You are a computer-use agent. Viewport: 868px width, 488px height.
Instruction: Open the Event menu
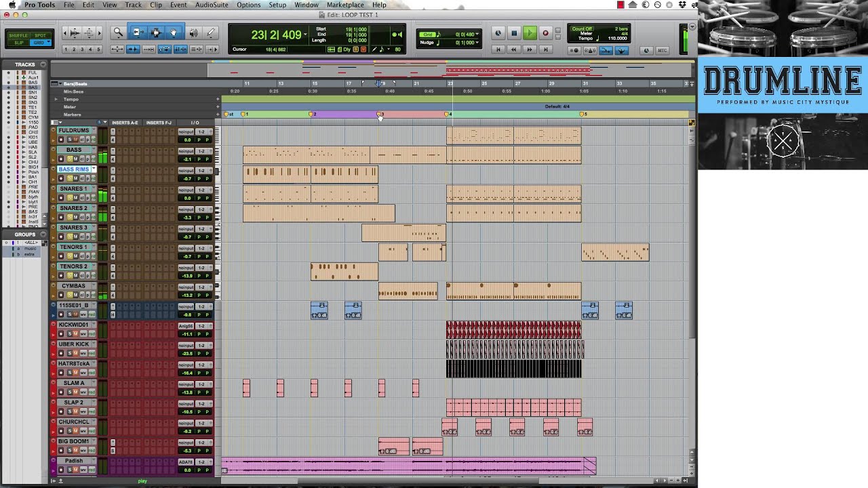pyautogui.click(x=178, y=5)
